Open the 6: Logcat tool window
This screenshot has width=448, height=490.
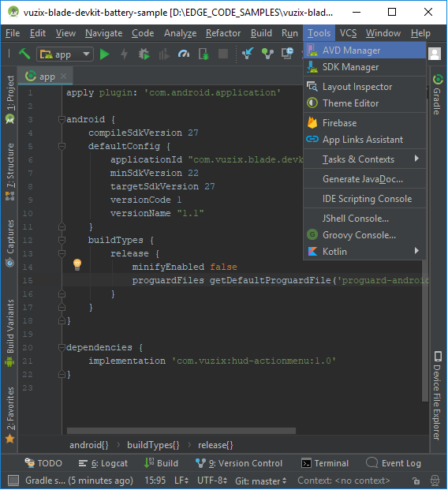[103, 463]
